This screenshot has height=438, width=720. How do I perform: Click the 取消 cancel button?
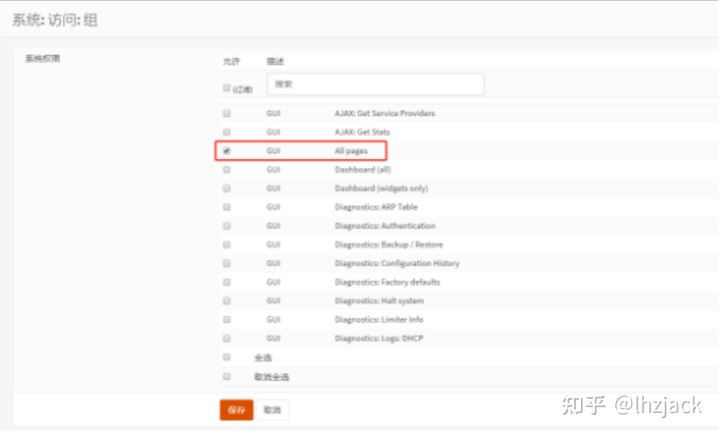272,410
